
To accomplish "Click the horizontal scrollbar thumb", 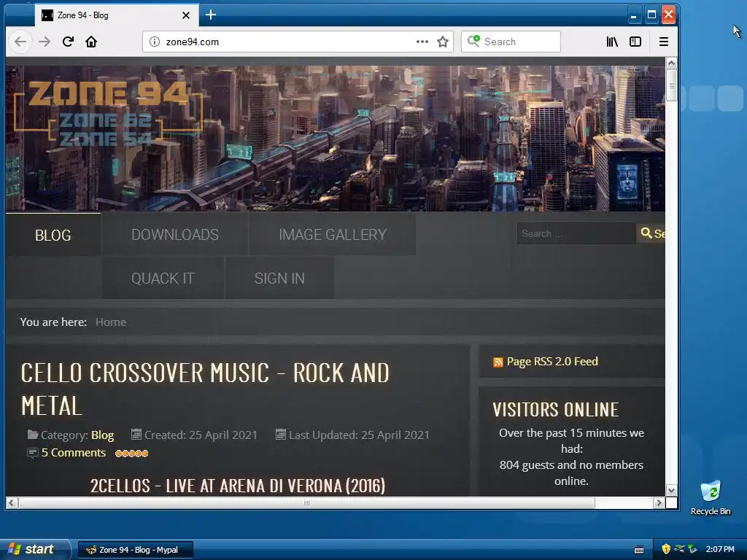I will coord(307,502).
